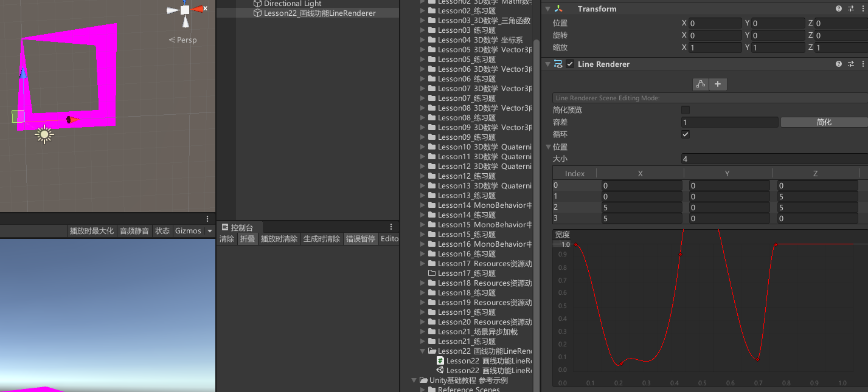Screen dimensions: 868x392
Task: Click the 清除 clear console button
Action: [227, 239]
